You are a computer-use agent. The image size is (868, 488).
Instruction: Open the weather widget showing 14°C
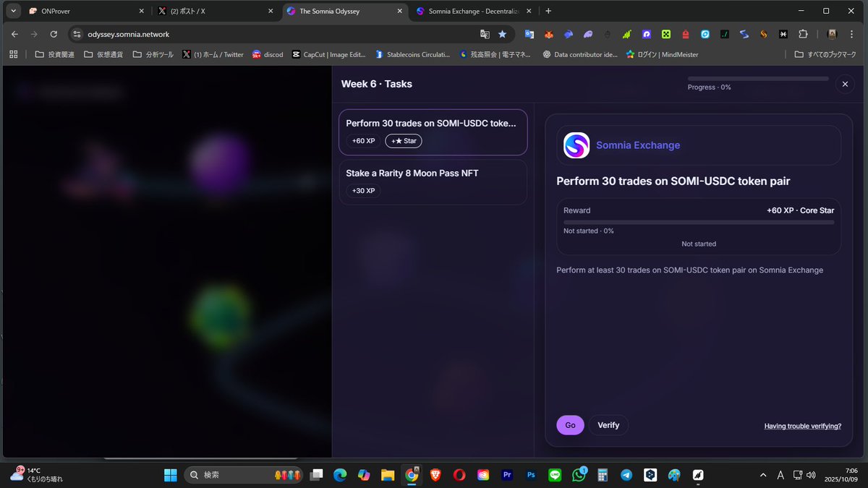pos(36,474)
